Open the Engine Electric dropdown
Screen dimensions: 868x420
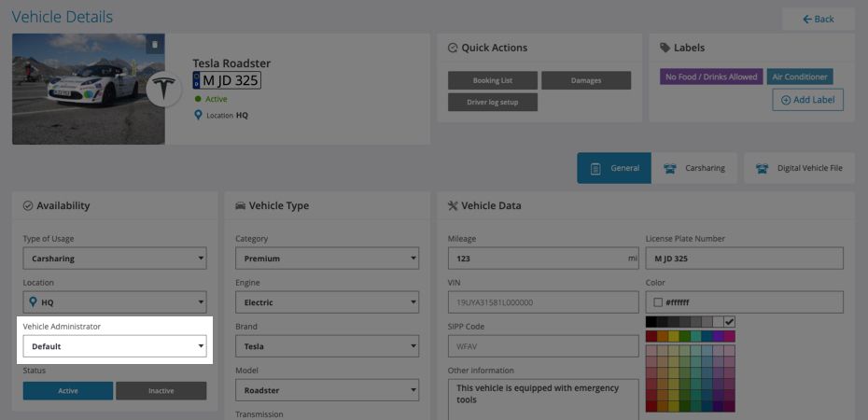click(x=328, y=302)
